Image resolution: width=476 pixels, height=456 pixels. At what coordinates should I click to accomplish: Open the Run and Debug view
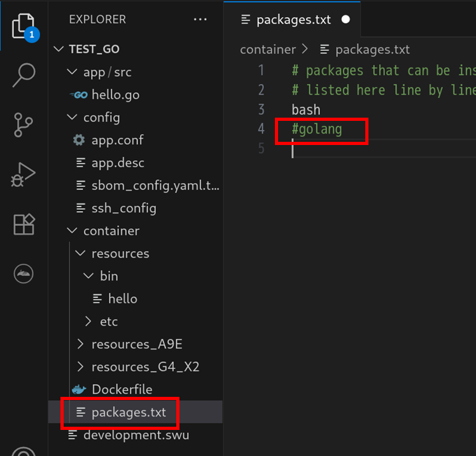point(23,174)
